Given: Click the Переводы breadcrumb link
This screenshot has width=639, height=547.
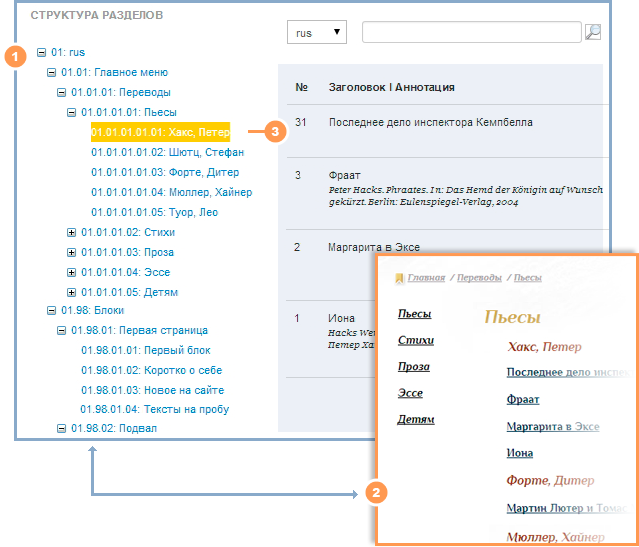Looking at the screenshot, I should coord(479,278).
